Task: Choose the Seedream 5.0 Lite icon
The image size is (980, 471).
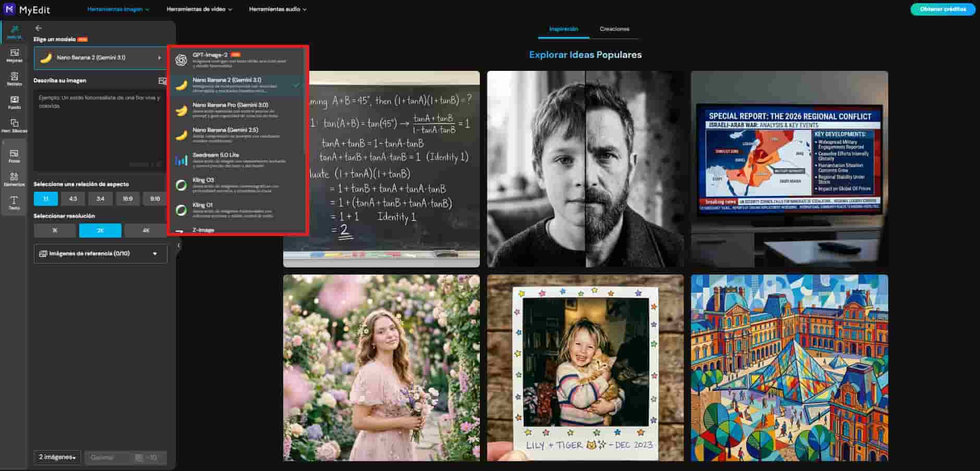Action: tap(181, 160)
